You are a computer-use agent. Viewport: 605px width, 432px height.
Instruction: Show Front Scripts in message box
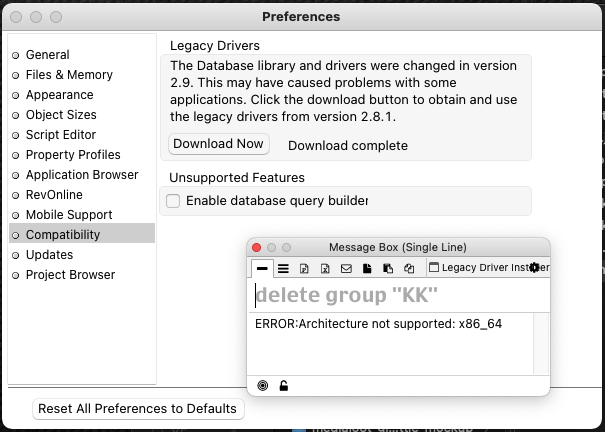[x=367, y=268]
